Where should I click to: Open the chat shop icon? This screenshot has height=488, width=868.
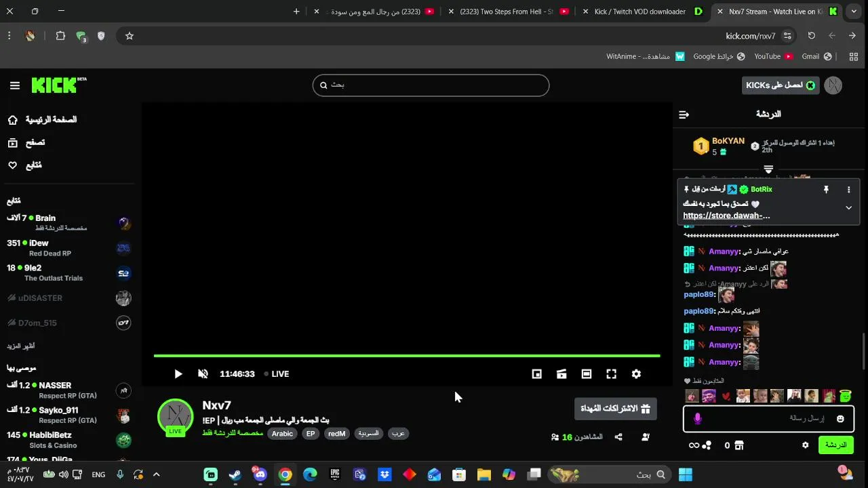[x=739, y=445]
